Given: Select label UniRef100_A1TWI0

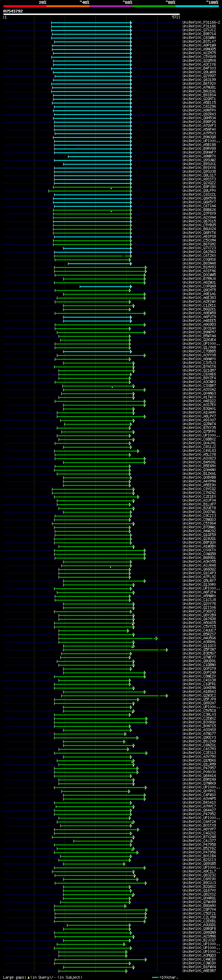Looking at the screenshot, I should tap(199, 397).
